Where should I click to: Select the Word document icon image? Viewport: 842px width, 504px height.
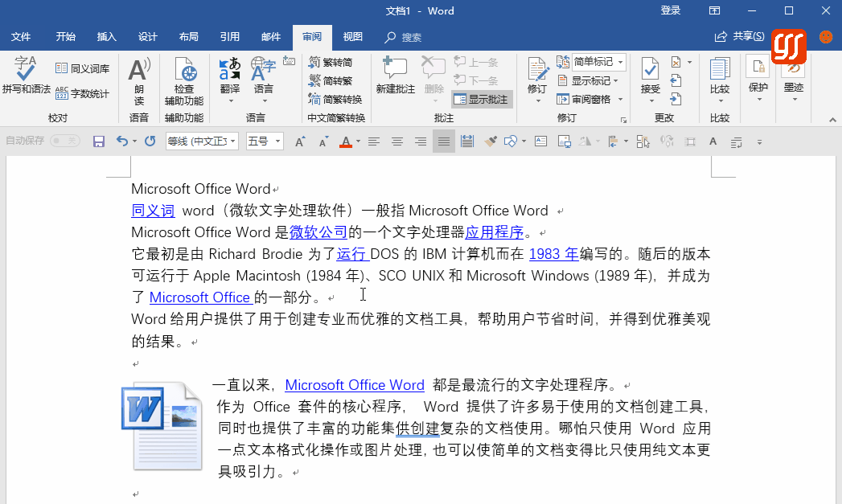[x=162, y=426]
